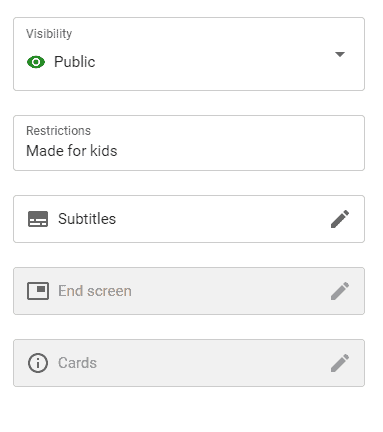This screenshot has width=383, height=432.
Task: Open the Subtitles row label
Action: 87,219
